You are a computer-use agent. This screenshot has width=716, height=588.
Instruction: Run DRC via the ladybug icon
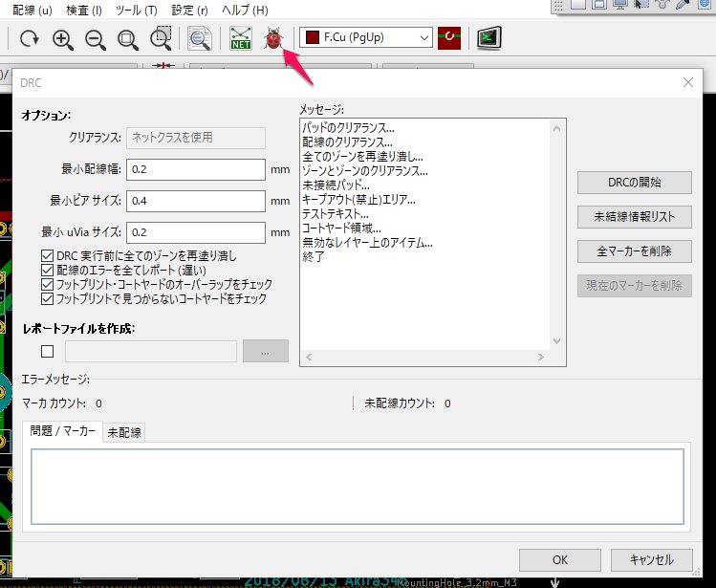pyautogui.click(x=274, y=38)
